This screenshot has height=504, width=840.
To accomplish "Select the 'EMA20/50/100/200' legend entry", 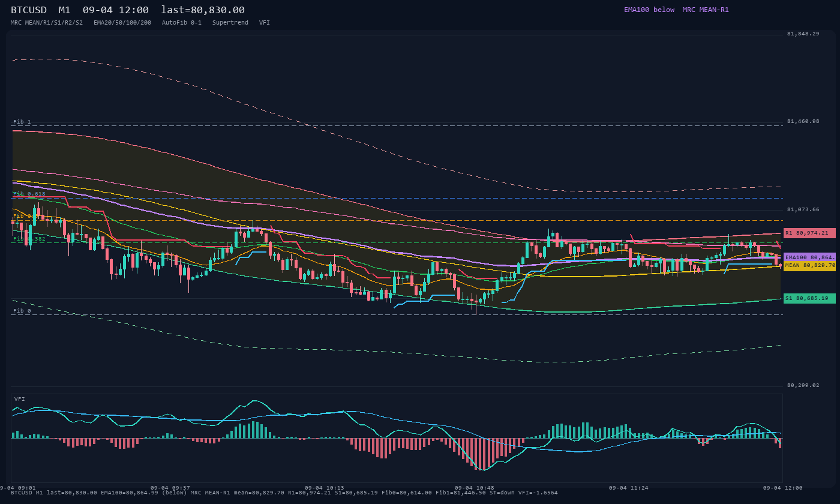I will tap(122, 22).
